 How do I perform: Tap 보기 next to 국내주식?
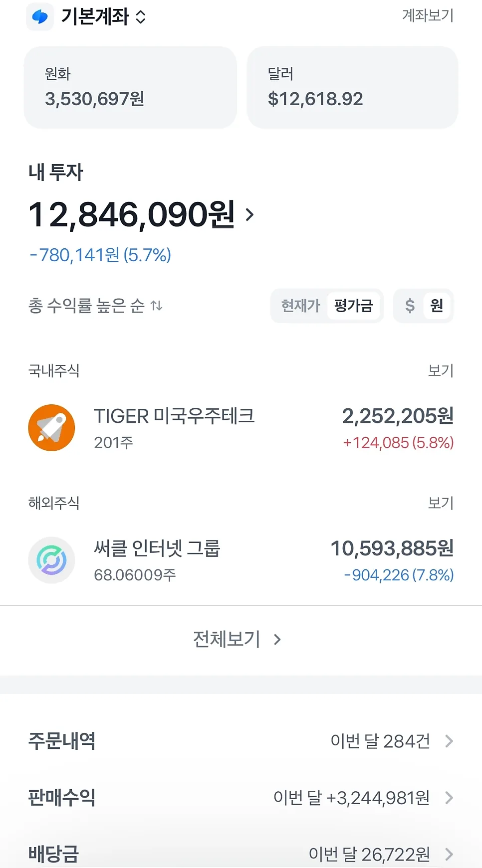point(441,370)
